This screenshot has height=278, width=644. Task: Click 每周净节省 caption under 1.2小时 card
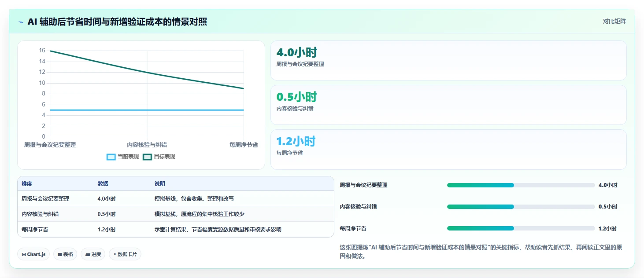click(x=289, y=153)
